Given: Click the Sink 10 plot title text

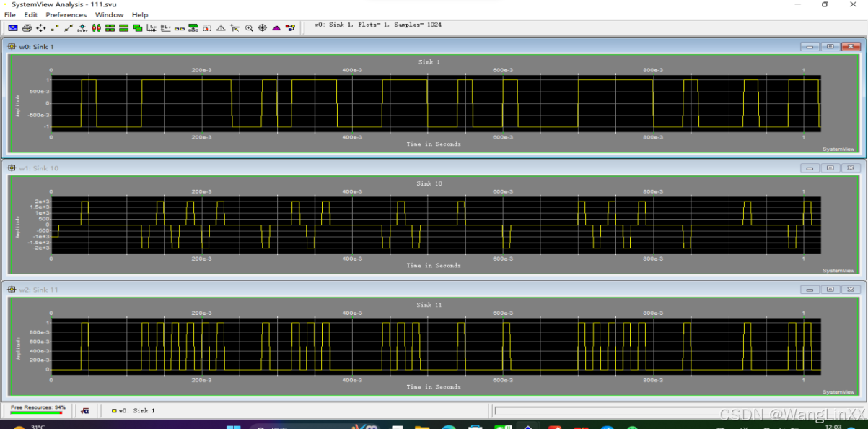Looking at the screenshot, I should pos(429,183).
